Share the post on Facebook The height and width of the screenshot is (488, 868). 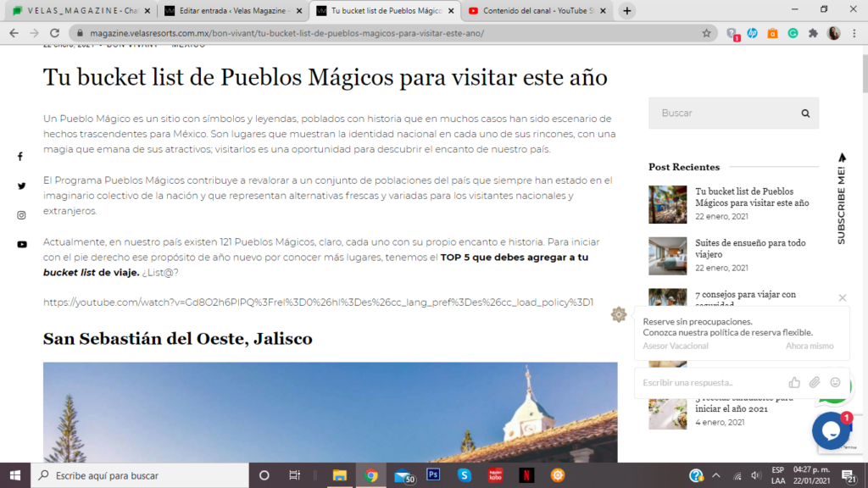(20, 157)
